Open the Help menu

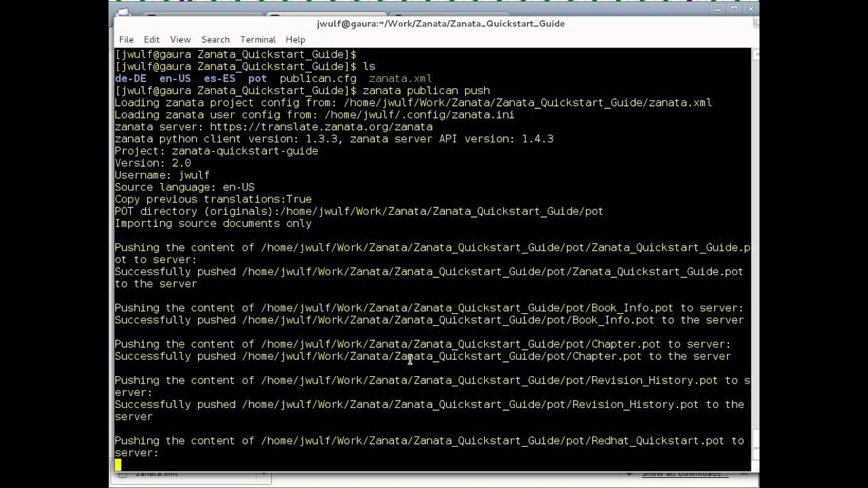click(x=295, y=39)
